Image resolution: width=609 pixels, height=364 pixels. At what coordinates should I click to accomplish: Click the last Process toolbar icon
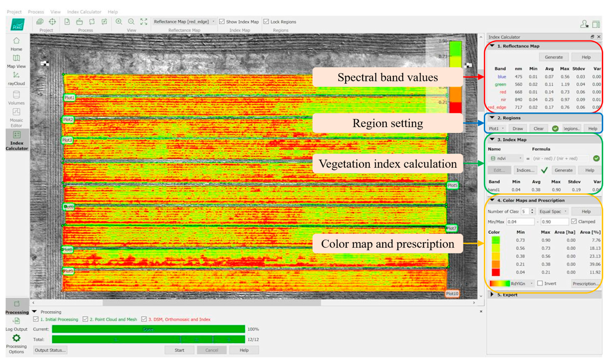pyautogui.click(x=104, y=22)
